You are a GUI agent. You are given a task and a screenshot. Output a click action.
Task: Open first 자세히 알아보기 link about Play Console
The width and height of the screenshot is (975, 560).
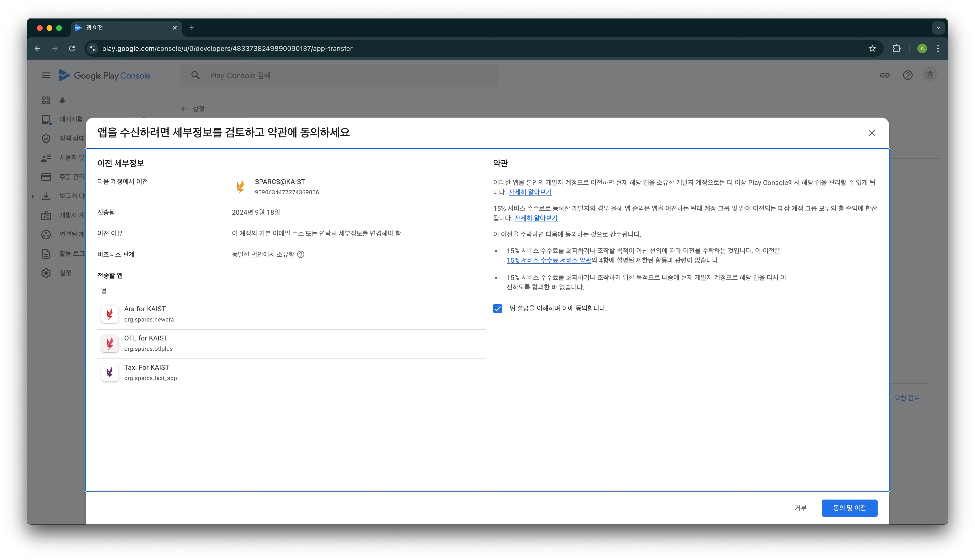click(x=530, y=192)
